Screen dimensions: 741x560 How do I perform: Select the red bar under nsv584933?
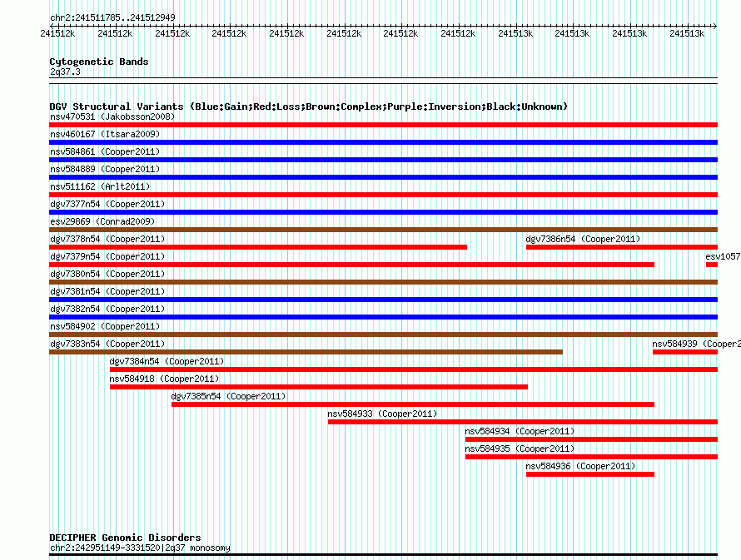523,422
